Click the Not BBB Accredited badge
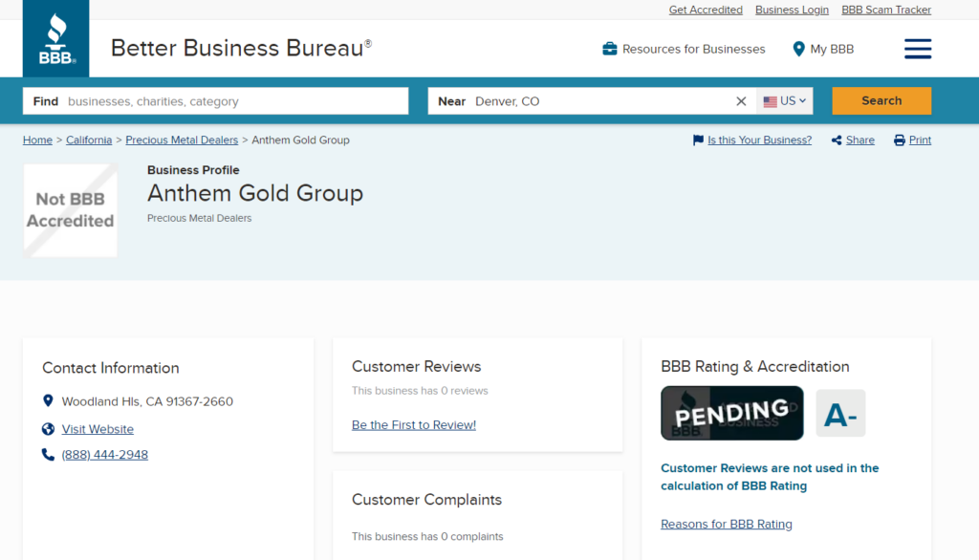This screenshot has width=979, height=560. [71, 210]
